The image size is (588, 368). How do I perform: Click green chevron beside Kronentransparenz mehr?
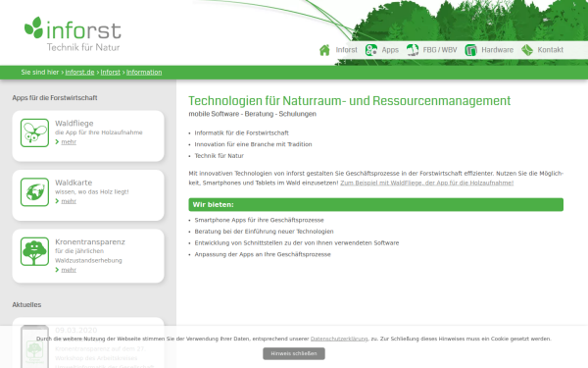57,270
